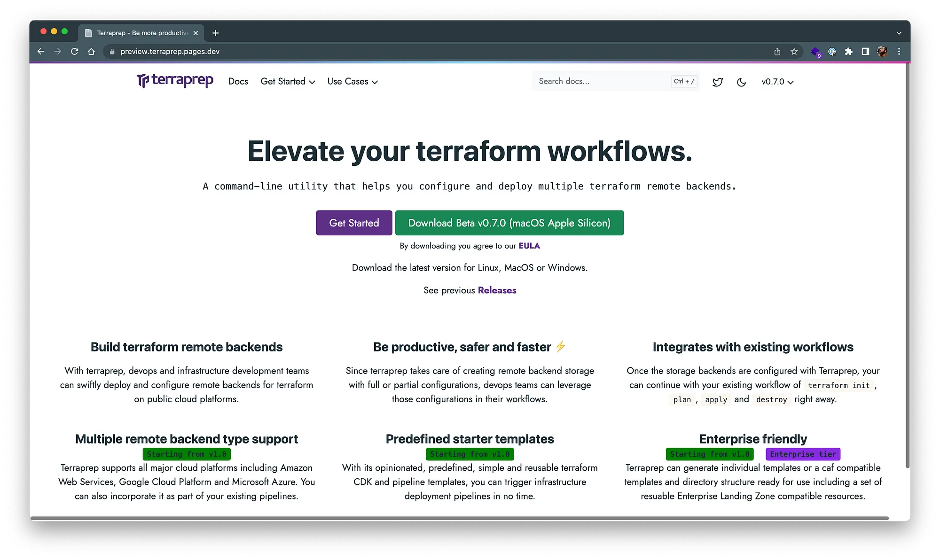Click 'Be productive, safer and faster' heading
940x560 pixels.
[462, 347]
